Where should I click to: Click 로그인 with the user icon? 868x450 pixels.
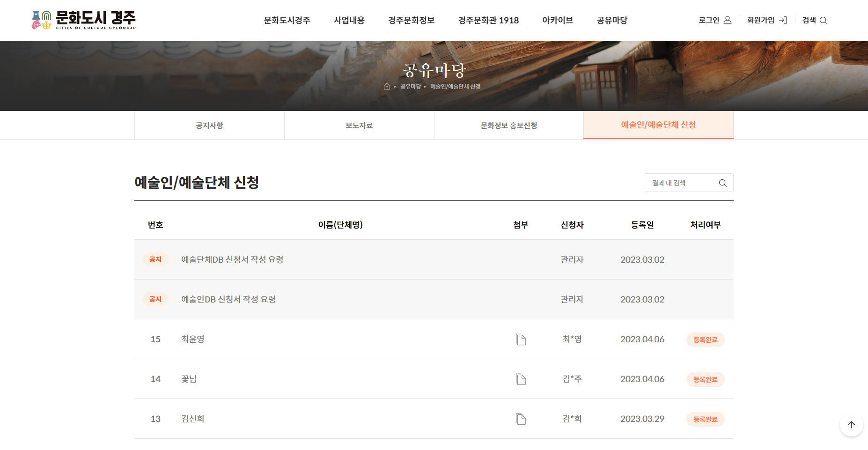click(714, 21)
